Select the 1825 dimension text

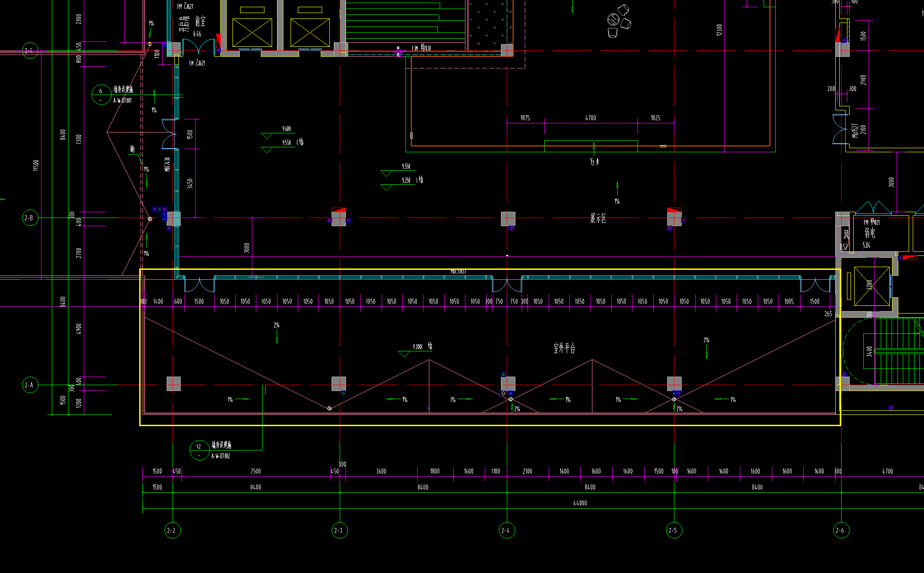coord(655,118)
